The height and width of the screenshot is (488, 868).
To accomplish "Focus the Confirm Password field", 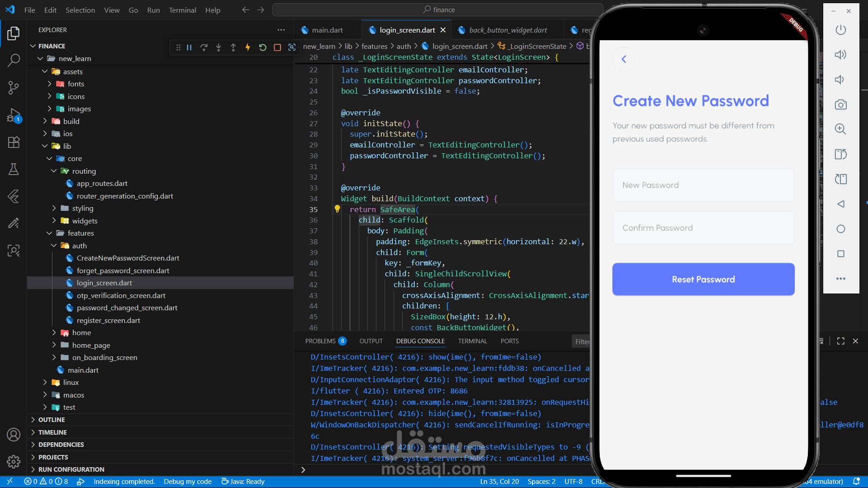I will (x=703, y=228).
